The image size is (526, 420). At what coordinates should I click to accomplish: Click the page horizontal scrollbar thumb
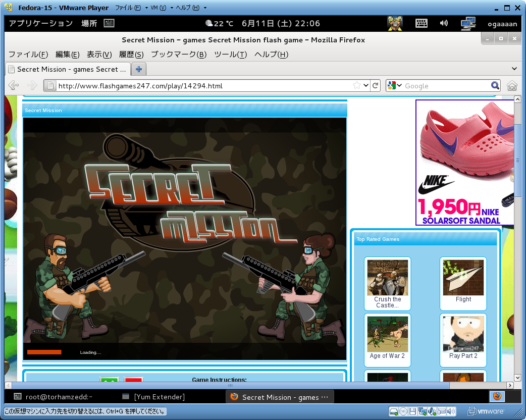coord(230,386)
